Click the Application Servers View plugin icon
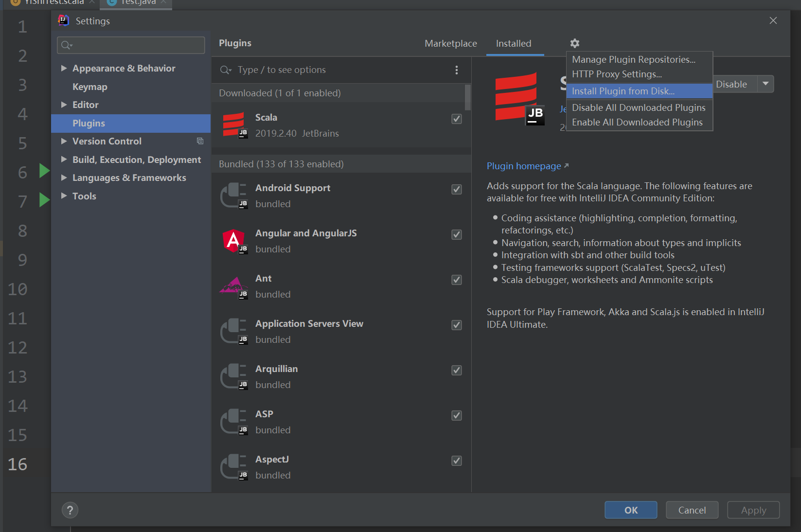 tap(234, 332)
